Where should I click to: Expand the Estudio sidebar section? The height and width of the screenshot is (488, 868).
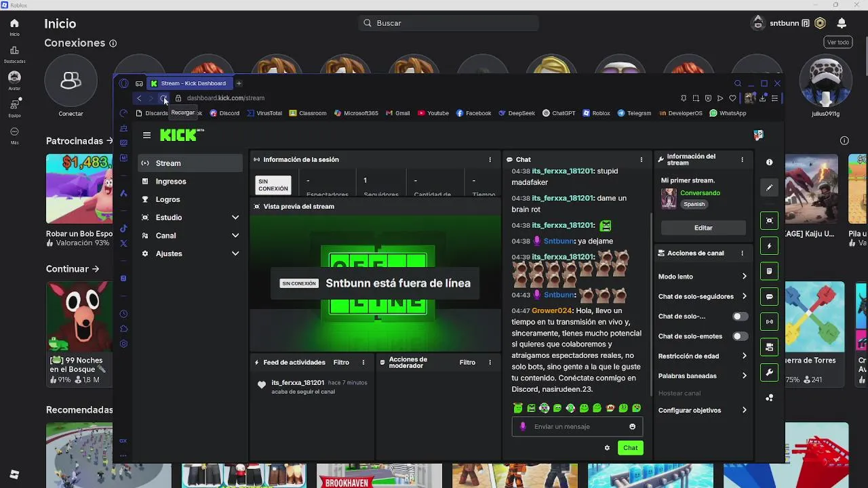[190, 218]
